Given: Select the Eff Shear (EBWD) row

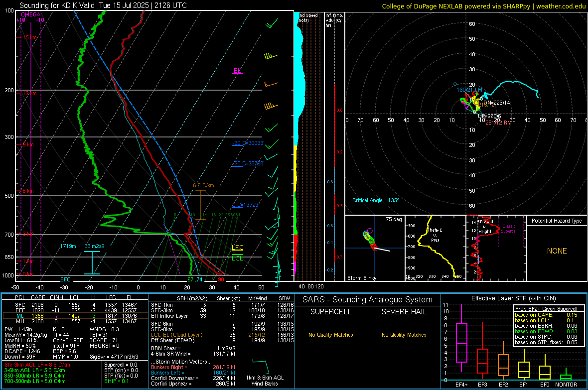Looking at the screenshot, I should point(222,341).
